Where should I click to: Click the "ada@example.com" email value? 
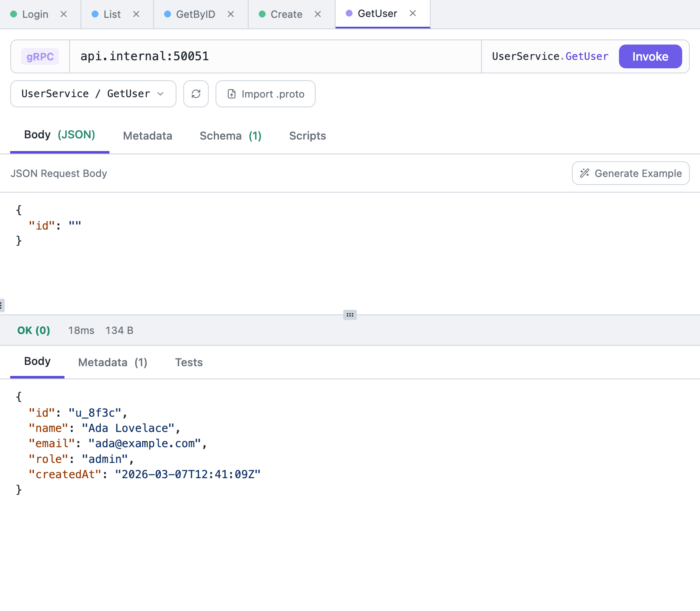pyautogui.click(x=145, y=443)
